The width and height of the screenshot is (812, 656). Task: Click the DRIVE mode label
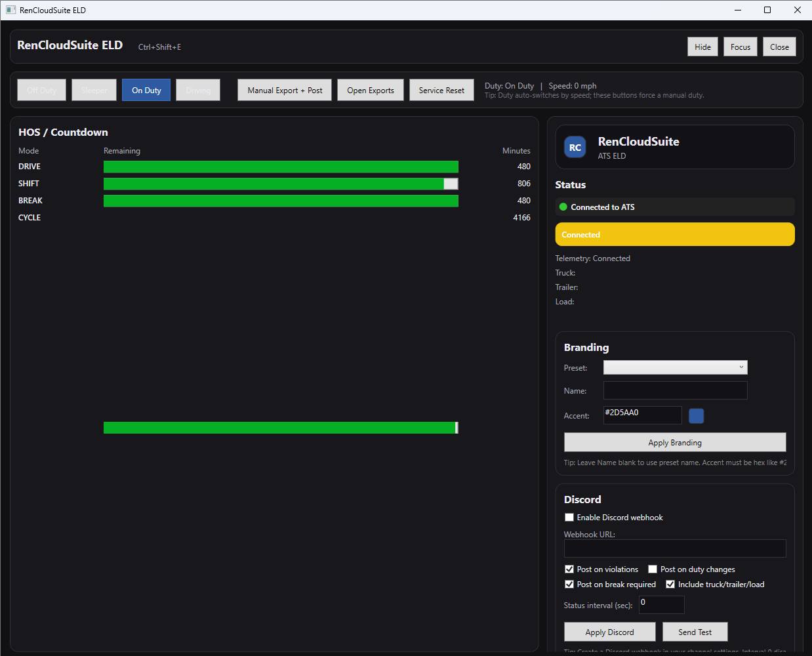click(x=30, y=167)
